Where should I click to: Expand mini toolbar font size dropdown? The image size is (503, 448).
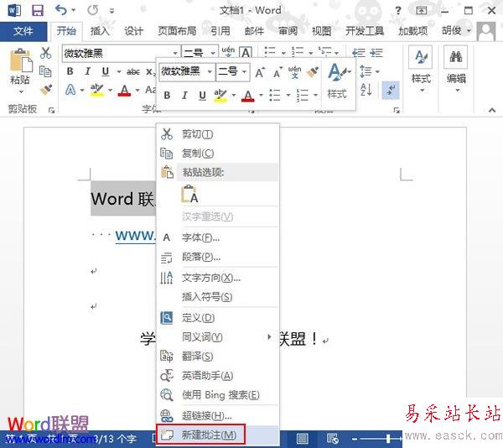pos(245,71)
